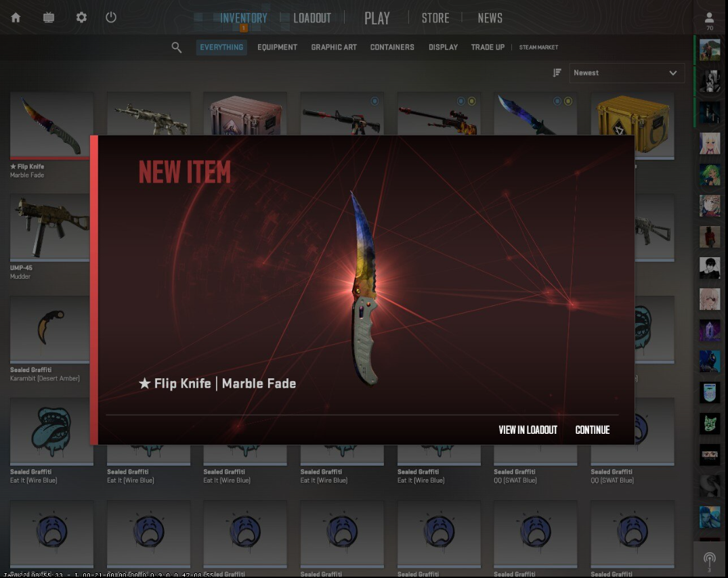Open the green-haired friend avatar

710,175
